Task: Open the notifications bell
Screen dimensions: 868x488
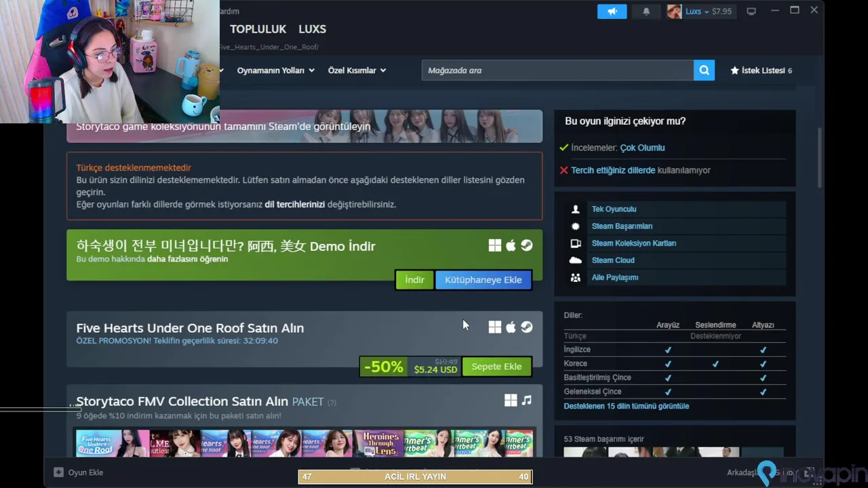Action: click(646, 12)
